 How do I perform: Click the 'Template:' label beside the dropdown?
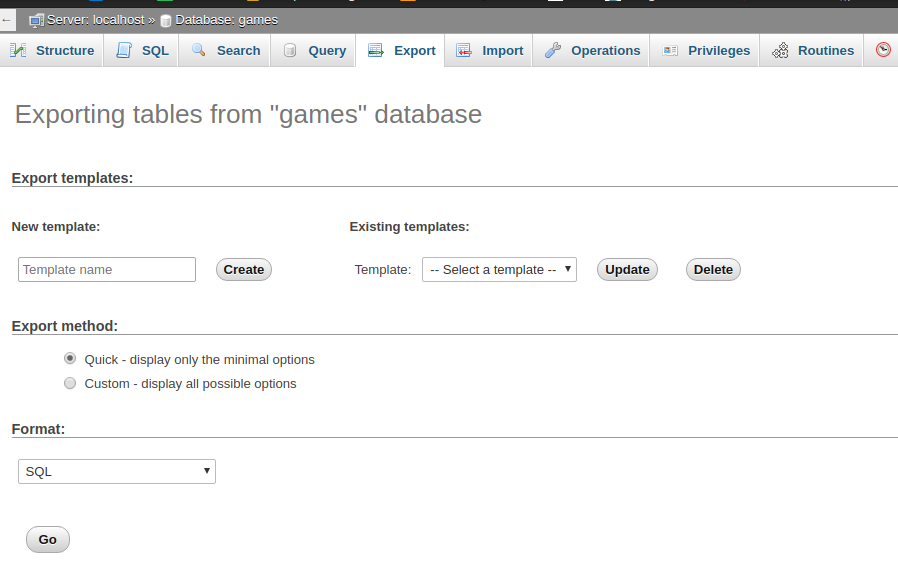pyautogui.click(x=383, y=270)
